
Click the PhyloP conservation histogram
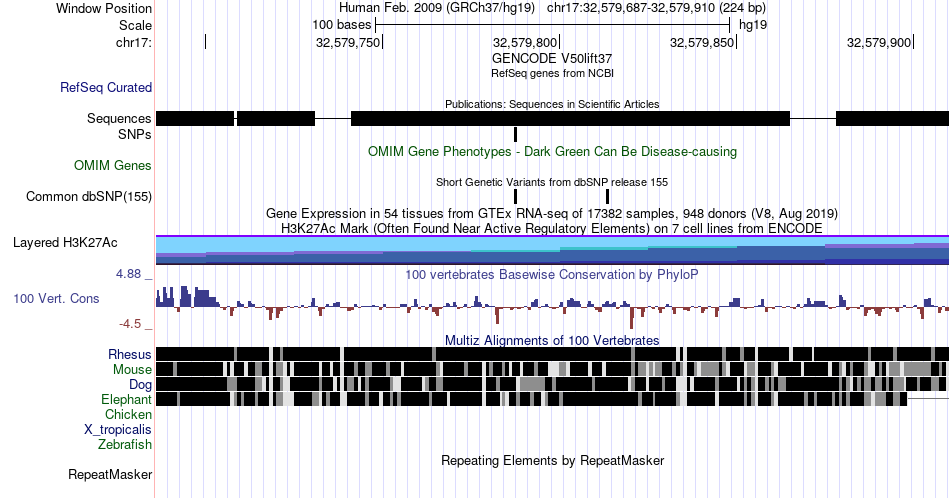(553, 307)
